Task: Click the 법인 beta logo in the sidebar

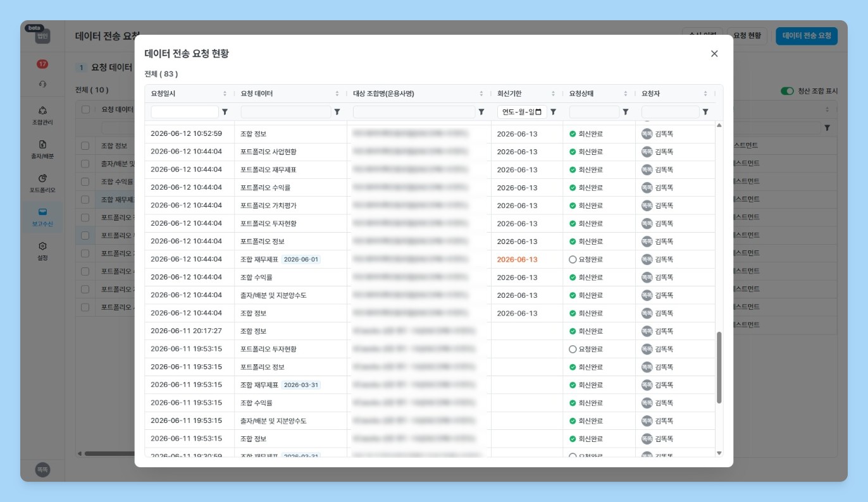Action: click(42, 37)
